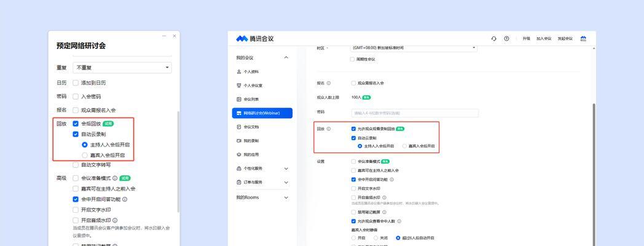Select web radio 嘉宾入会后开启
This screenshot has width=644, height=246.
click(x=404, y=146)
